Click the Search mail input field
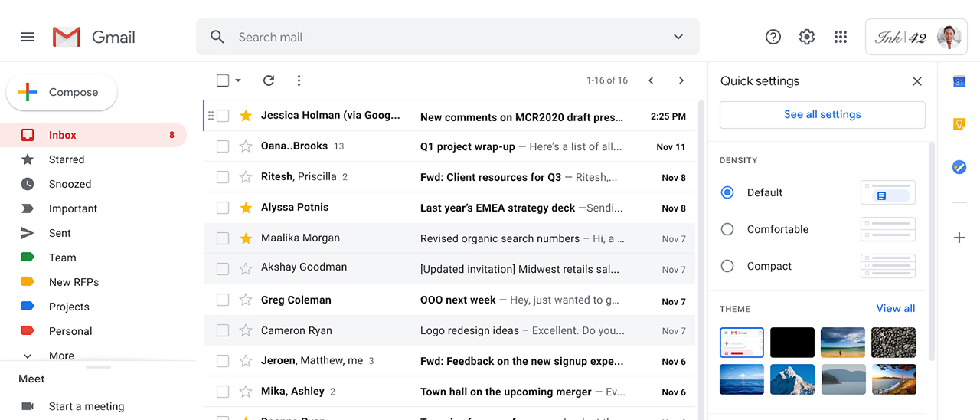Screen dimensions: 980x420 (x=448, y=37)
